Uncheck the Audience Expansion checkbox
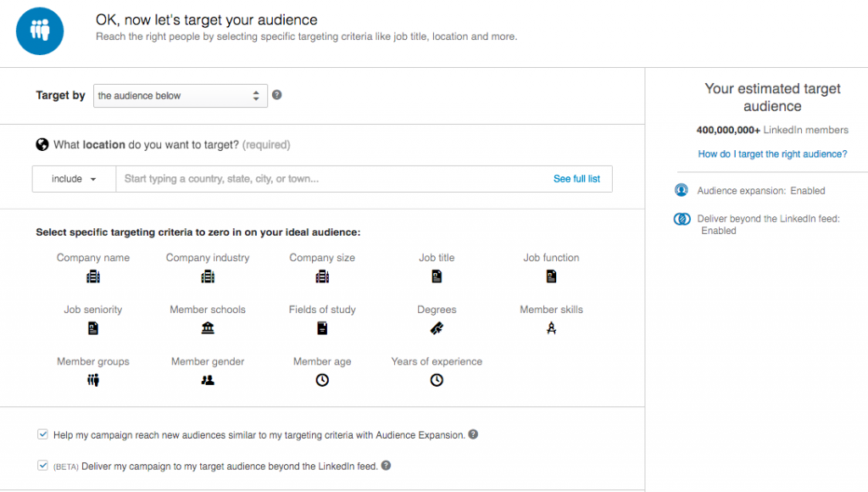Viewport: 868px width, 492px height. point(42,434)
